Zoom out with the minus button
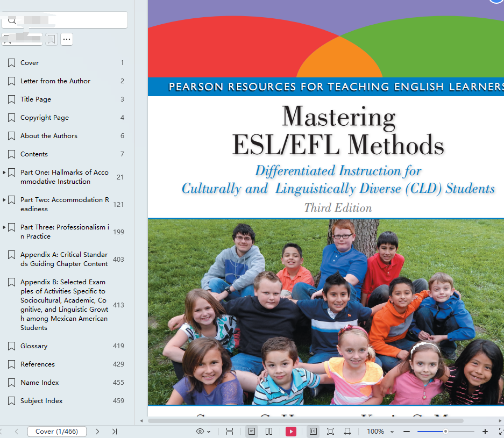The height and width of the screenshot is (438, 504). point(407,432)
